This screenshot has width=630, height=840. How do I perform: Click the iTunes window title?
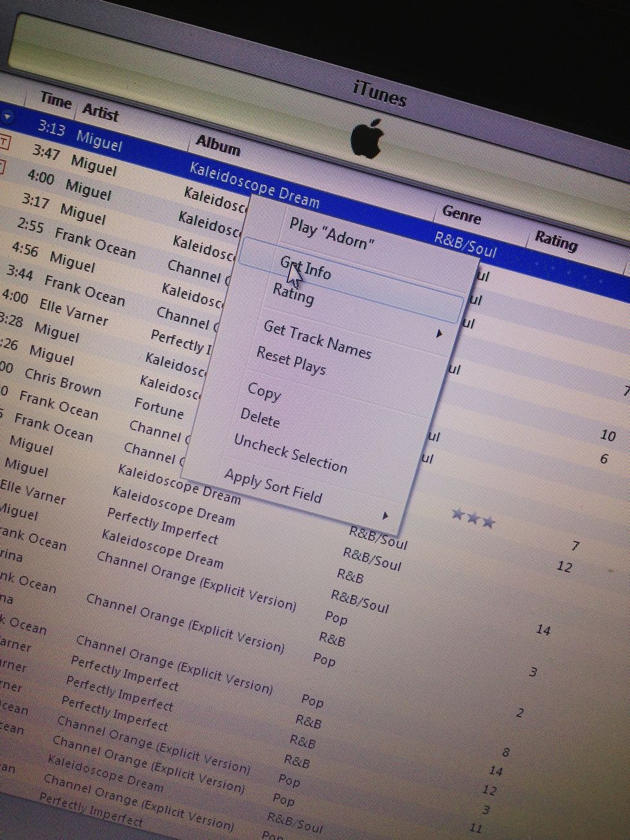(x=380, y=94)
